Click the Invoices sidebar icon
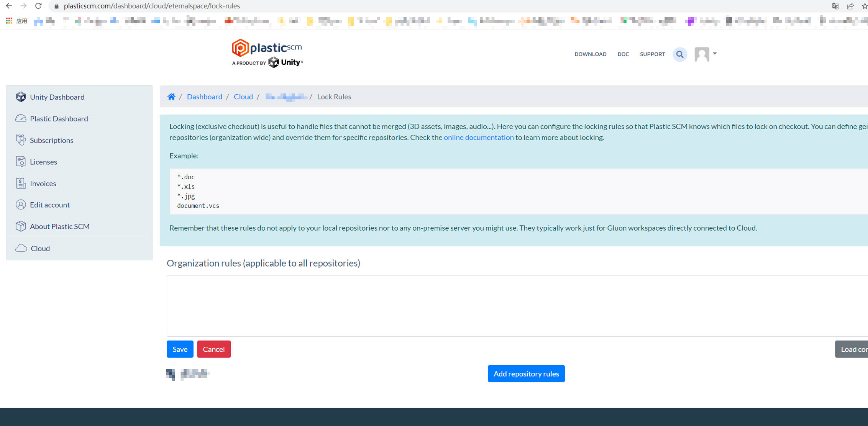Viewport: 868px width, 426px height. tap(21, 184)
